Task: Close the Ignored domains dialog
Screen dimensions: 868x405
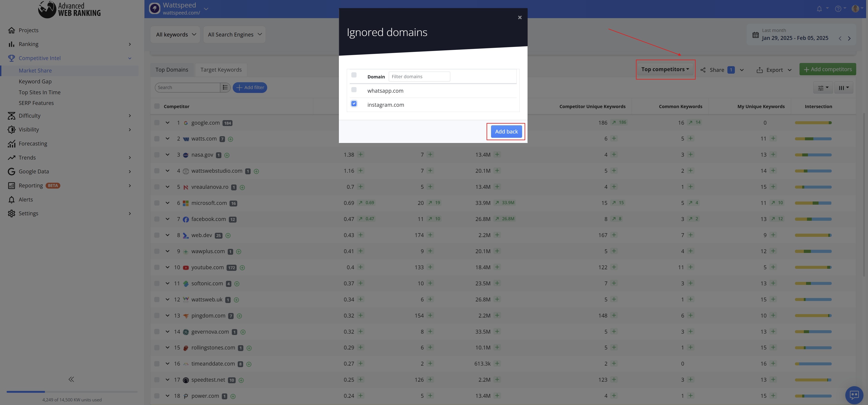Action: click(520, 17)
